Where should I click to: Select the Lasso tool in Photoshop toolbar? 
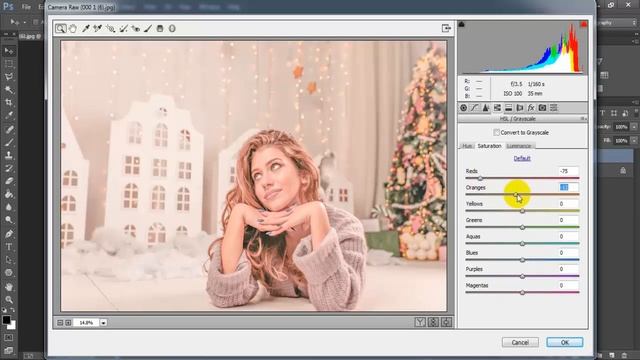point(9,77)
